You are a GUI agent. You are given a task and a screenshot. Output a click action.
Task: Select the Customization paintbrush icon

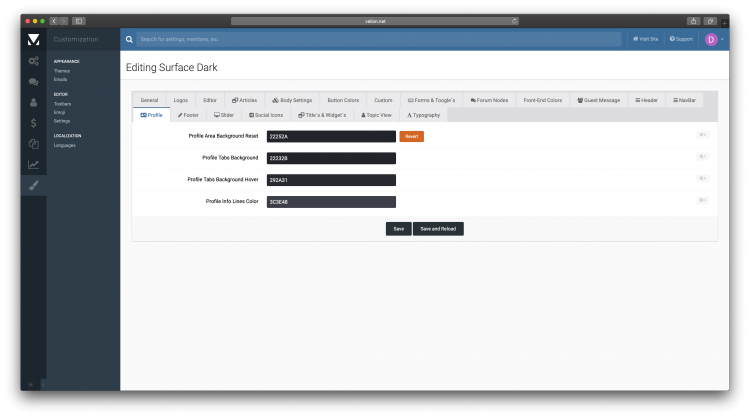point(33,185)
